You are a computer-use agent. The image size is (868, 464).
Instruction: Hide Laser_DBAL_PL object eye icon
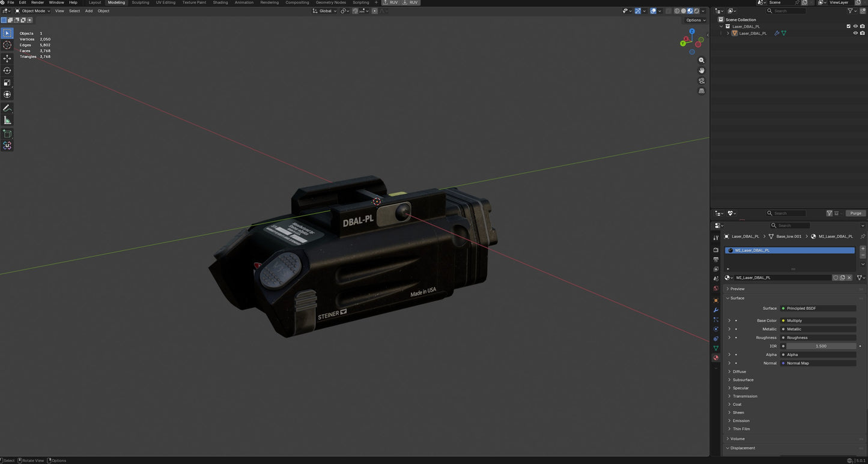tap(855, 33)
